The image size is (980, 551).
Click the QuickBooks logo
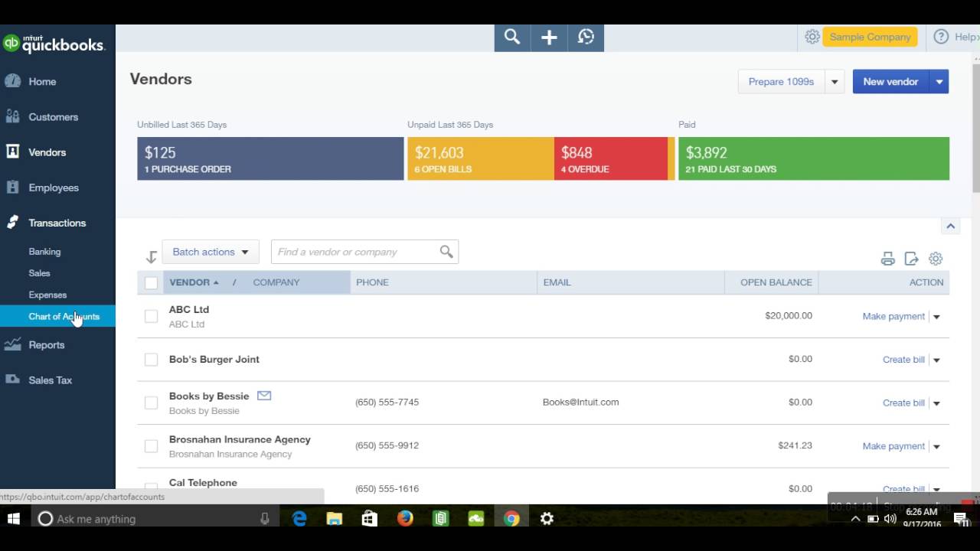click(54, 44)
